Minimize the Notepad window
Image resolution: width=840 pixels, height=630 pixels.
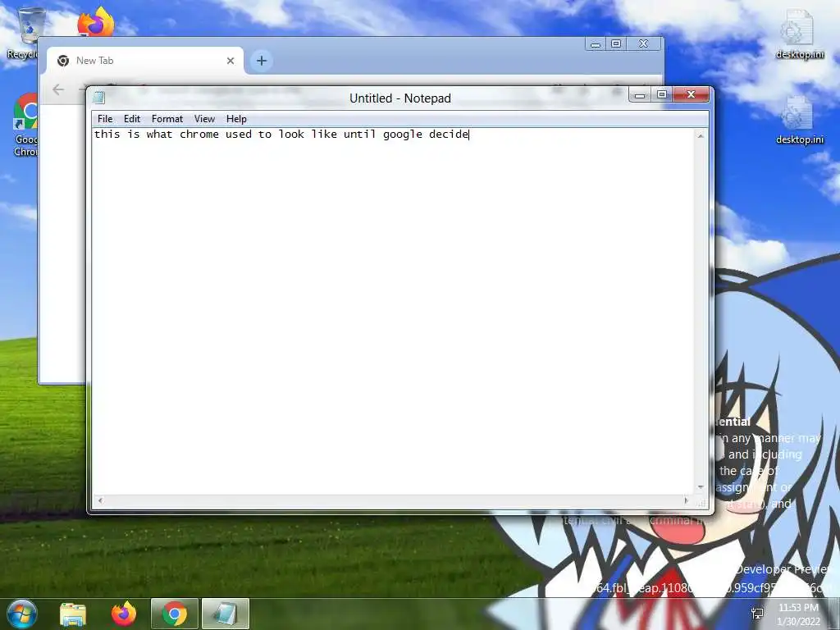[x=640, y=95]
